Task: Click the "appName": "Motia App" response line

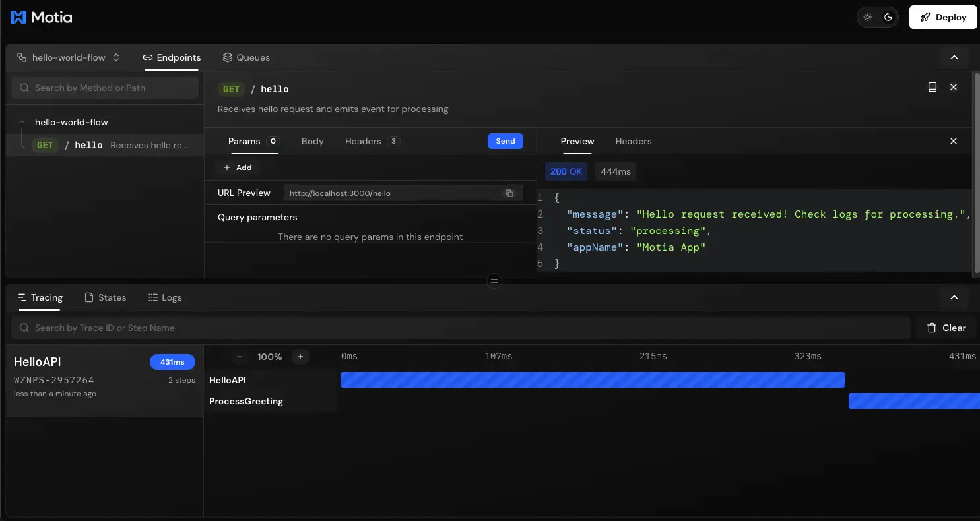Action: pos(636,247)
